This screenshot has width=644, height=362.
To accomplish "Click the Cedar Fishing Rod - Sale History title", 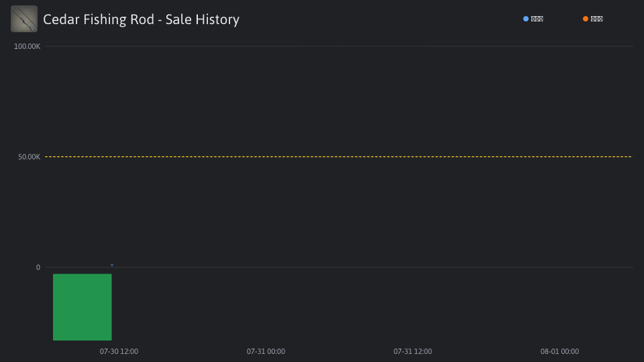I will [x=142, y=19].
